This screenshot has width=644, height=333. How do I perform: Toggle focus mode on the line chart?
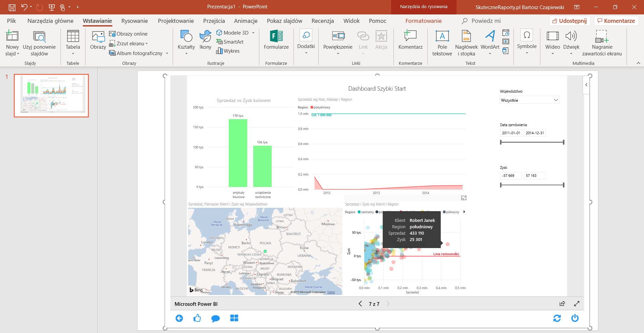pos(464,198)
